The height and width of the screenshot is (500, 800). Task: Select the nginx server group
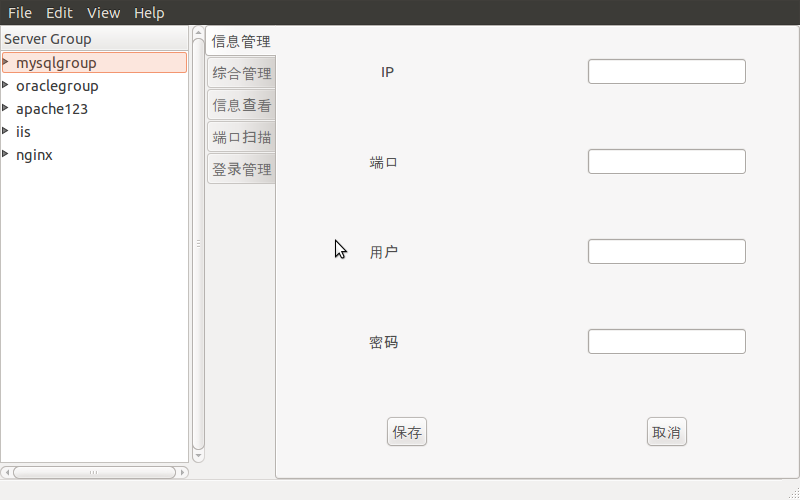[34, 155]
